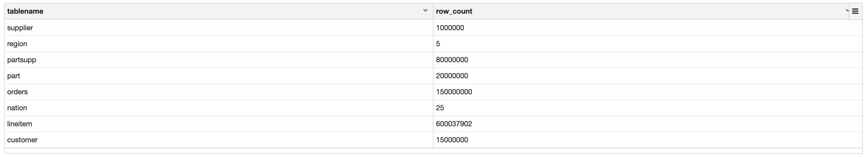Select the row count value 5
This screenshot has height=157, width=868.
click(x=438, y=44)
